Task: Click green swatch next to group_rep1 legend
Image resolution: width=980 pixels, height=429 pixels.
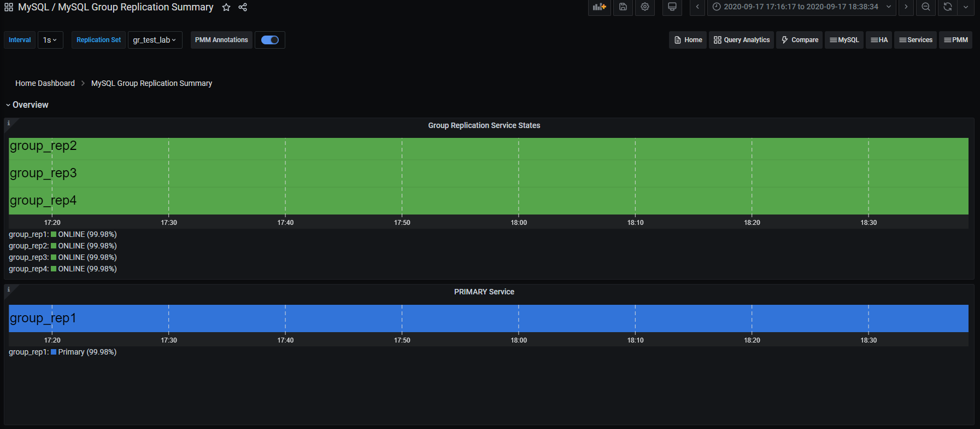Action: [54, 234]
